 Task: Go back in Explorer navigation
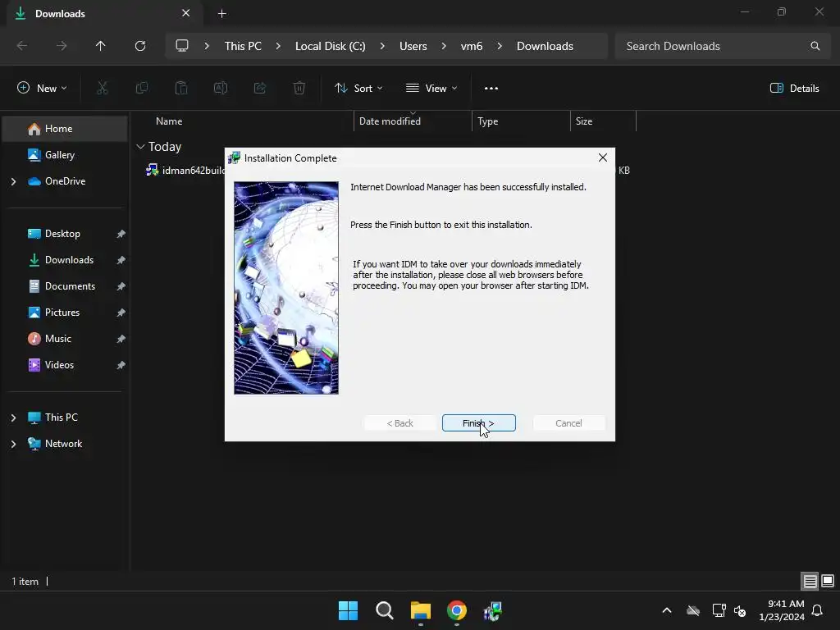pos(22,46)
